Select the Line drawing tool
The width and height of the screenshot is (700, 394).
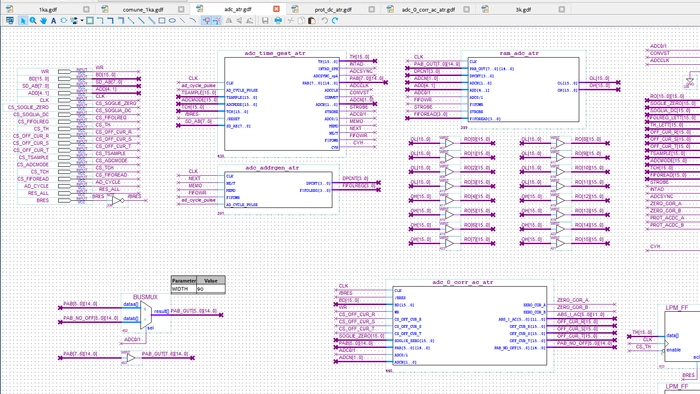tap(183, 21)
